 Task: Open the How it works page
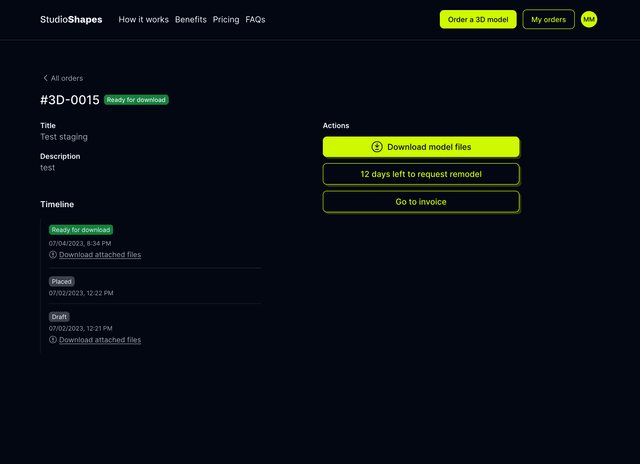(x=144, y=20)
